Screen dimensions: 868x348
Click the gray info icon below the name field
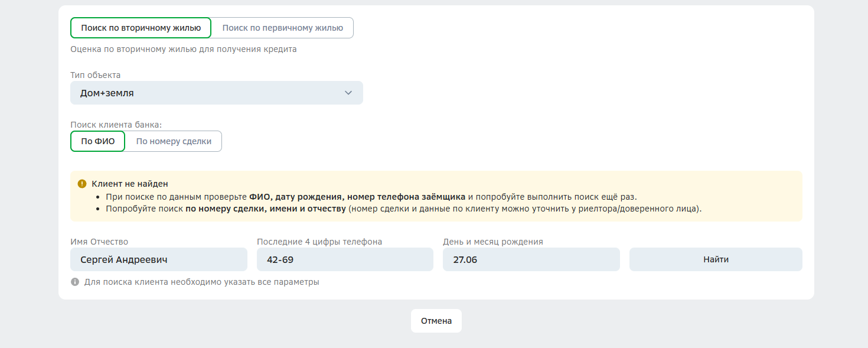coord(75,282)
